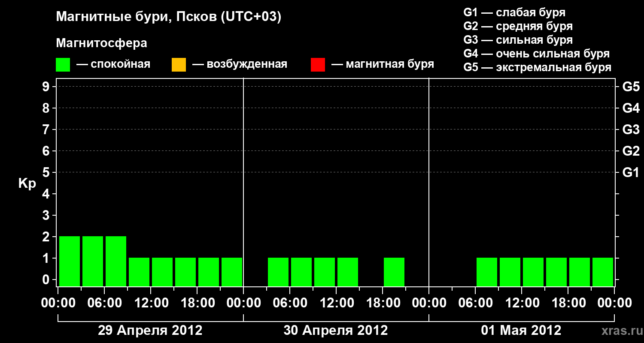Click legend line 'G5 — экстремальная буря'
Screen dimensions: 644x343
537,67
